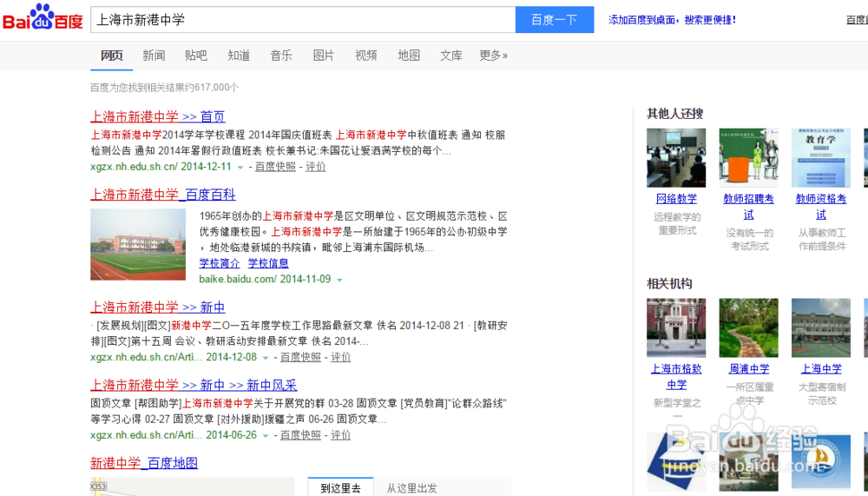Viewport: 868px width, 496px height.
Task: Click the 教育学 book cover thumbnail
Action: (821, 158)
